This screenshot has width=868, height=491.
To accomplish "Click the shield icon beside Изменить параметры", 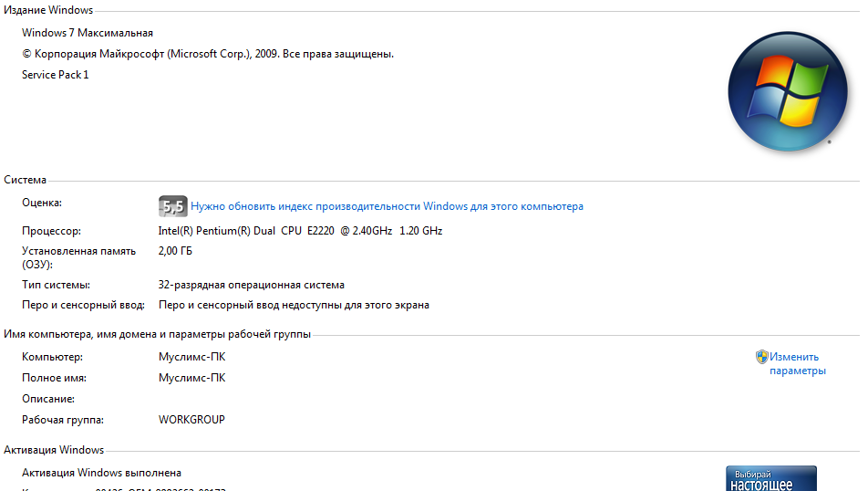I will click(761, 357).
